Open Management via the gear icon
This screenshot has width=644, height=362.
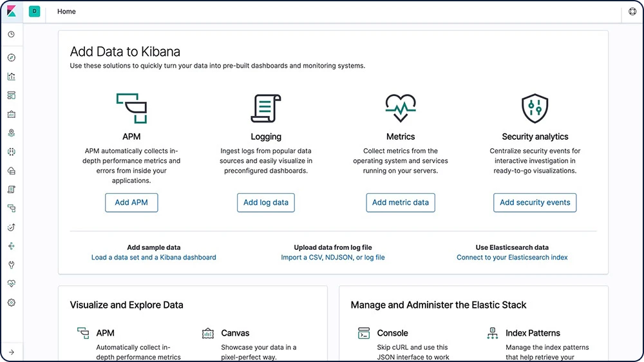click(12, 303)
